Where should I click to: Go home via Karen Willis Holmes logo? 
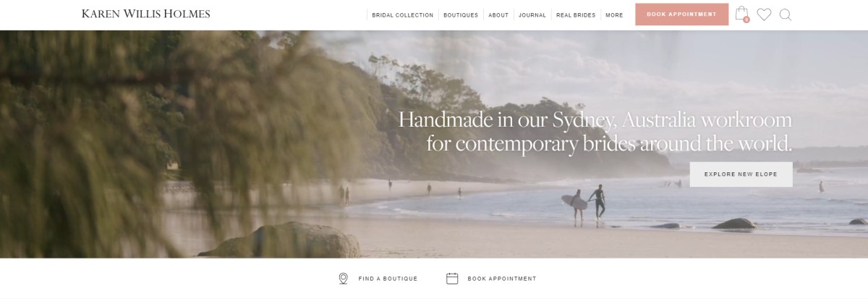[x=146, y=14]
